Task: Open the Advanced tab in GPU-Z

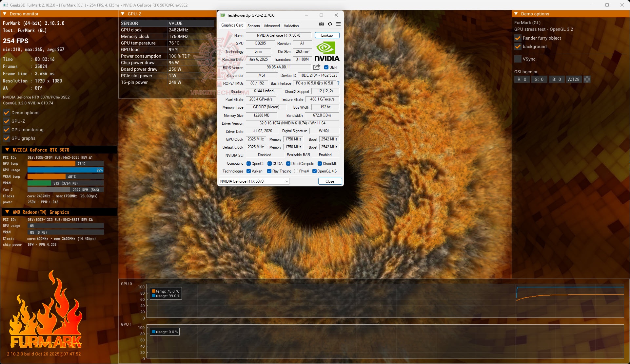Action: (272, 26)
